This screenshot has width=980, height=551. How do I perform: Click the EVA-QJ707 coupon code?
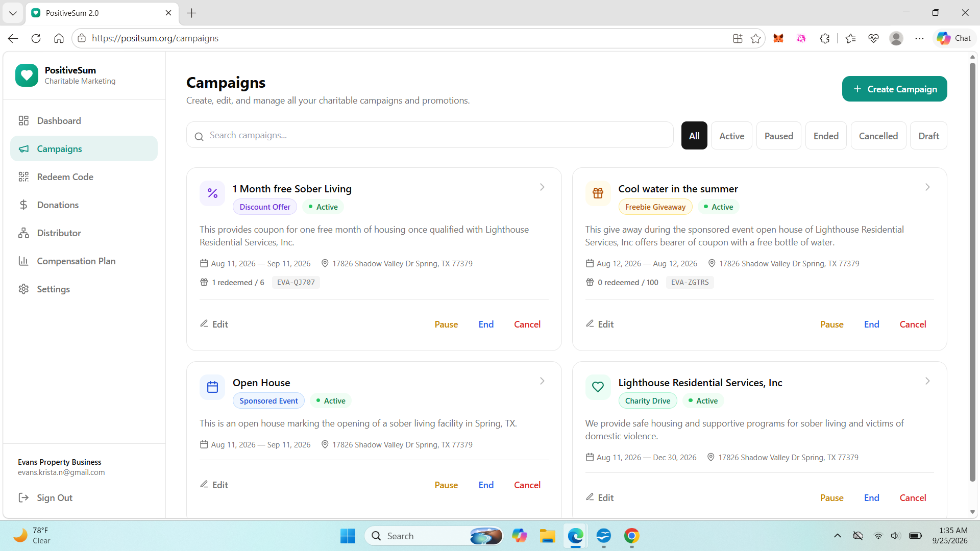pyautogui.click(x=296, y=282)
